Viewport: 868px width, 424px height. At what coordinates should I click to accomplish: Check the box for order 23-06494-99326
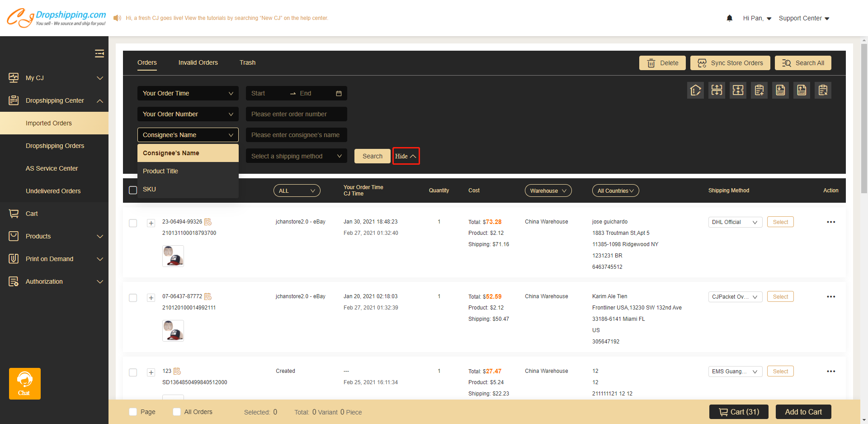pos(133,223)
